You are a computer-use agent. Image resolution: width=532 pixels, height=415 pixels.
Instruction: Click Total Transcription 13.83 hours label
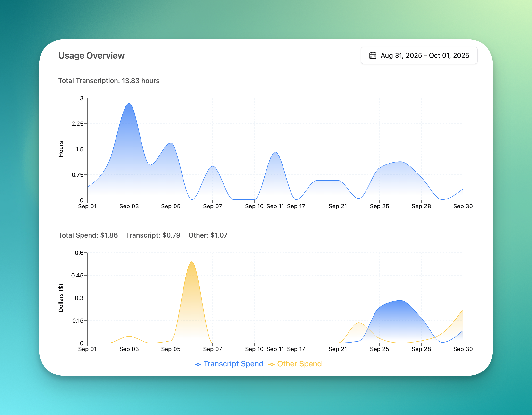[x=109, y=81]
